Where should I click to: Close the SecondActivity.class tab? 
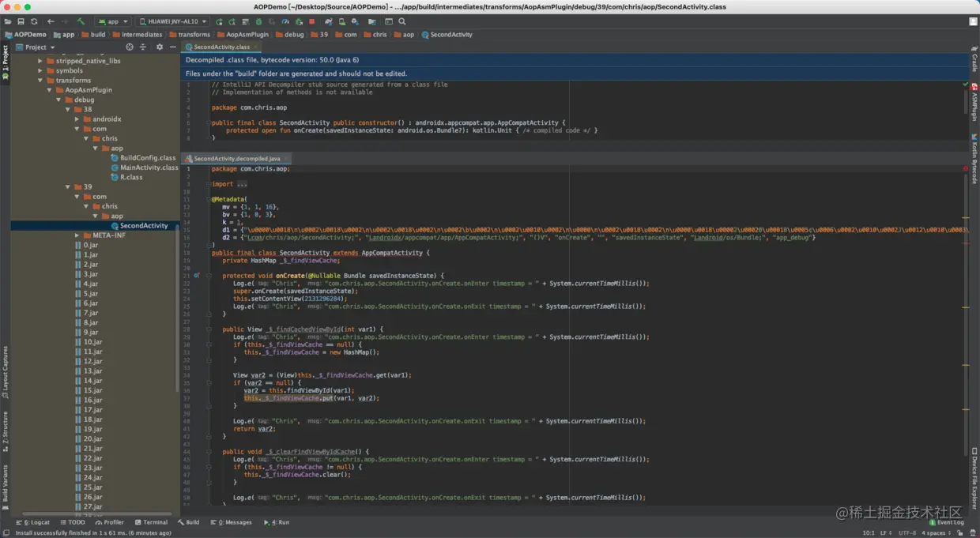tap(255, 47)
